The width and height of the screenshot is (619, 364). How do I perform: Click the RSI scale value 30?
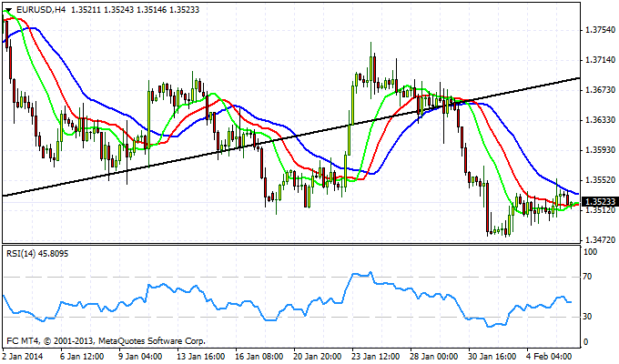pos(587,317)
